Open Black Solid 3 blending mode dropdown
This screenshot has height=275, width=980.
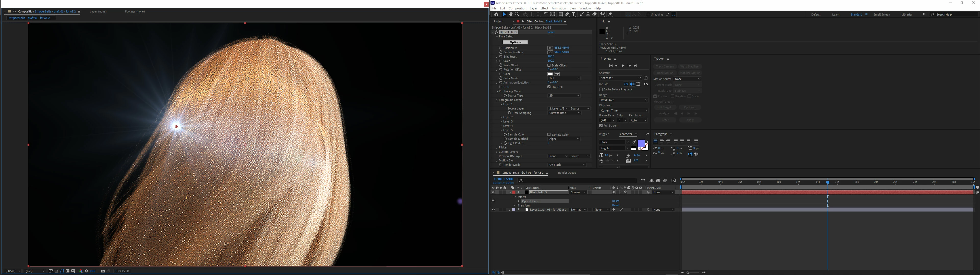[578, 192]
